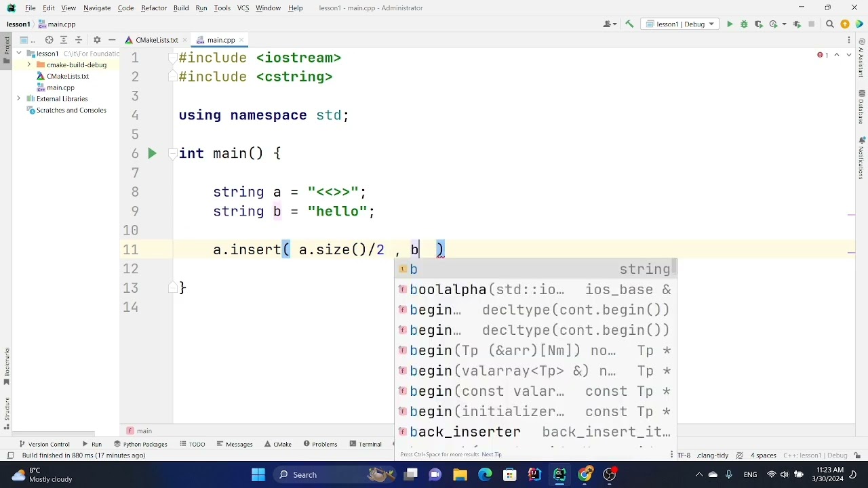Select main.cpp in Project tree
Screen dimensions: 868x488
pyautogui.click(x=60, y=87)
